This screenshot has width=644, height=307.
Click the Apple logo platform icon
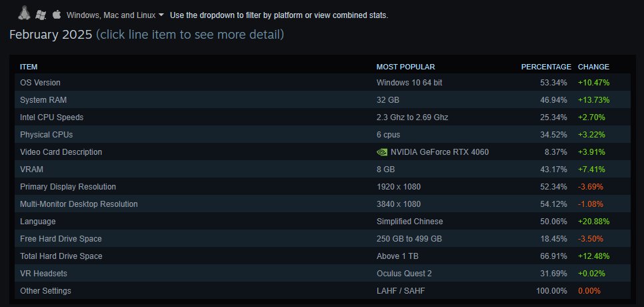pos(57,15)
